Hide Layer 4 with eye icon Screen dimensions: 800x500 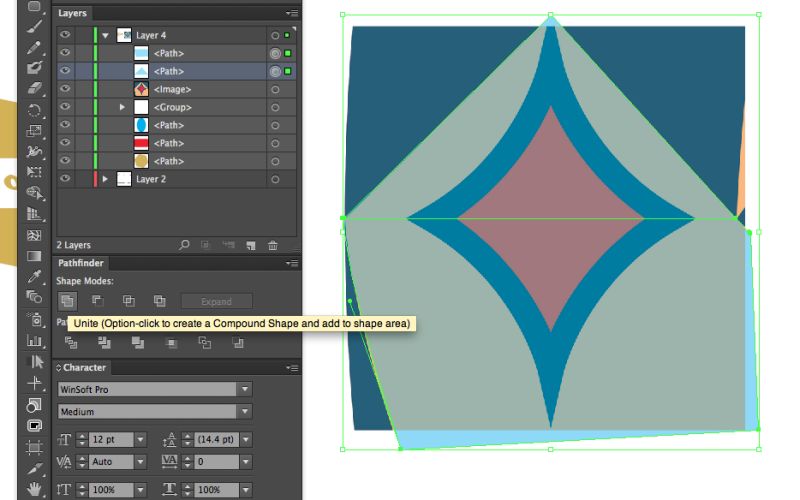pyautogui.click(x=65, y=35)
